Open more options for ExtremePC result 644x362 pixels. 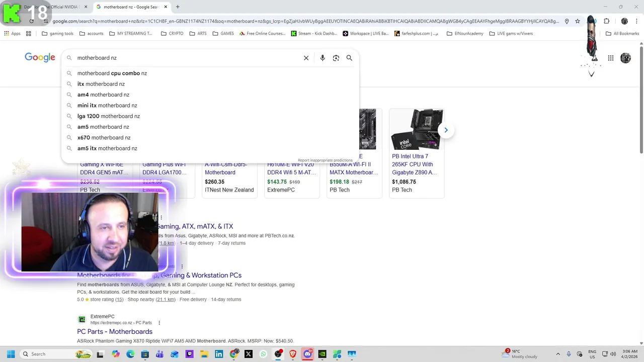pos(159,323)
